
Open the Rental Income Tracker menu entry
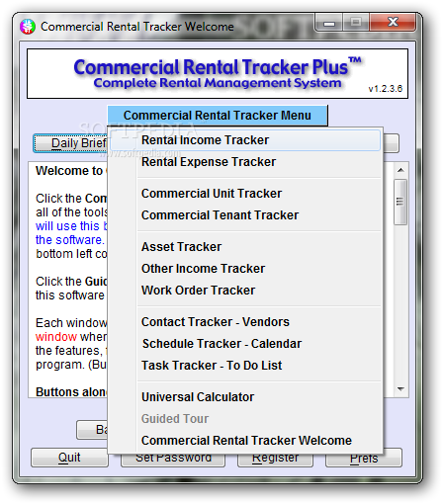click(245, 140)
